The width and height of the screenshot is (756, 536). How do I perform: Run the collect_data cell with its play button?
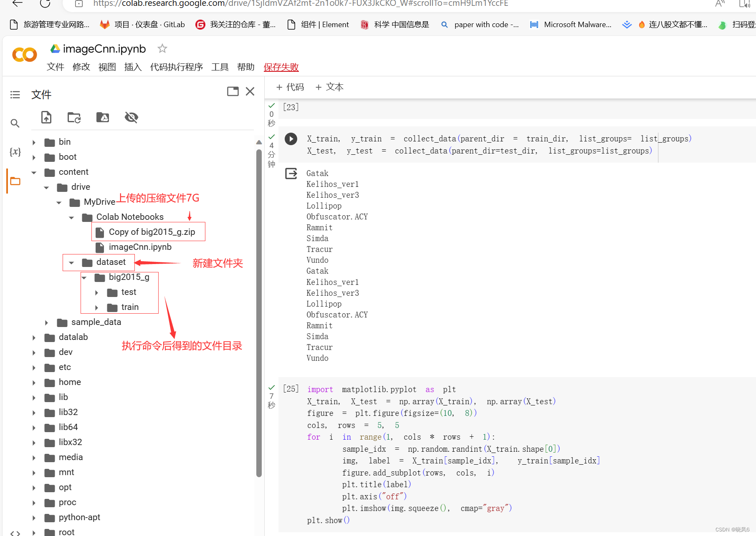(291, 139)
